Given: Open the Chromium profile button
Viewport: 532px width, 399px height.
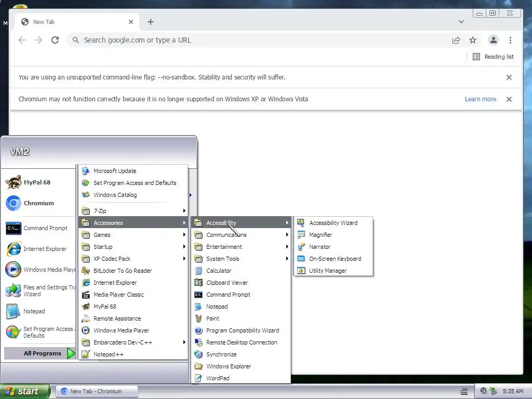Looking at the screenshot, I should click(494, 40).
